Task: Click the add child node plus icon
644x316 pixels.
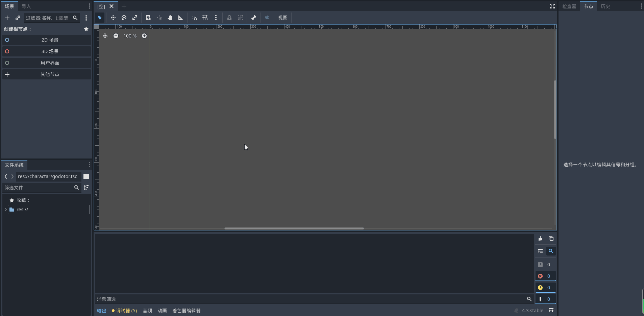Action: [7, 18]
